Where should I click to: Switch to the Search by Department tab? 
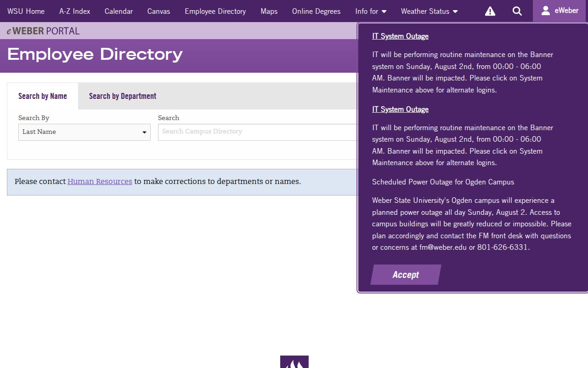(x=123, y=96)
